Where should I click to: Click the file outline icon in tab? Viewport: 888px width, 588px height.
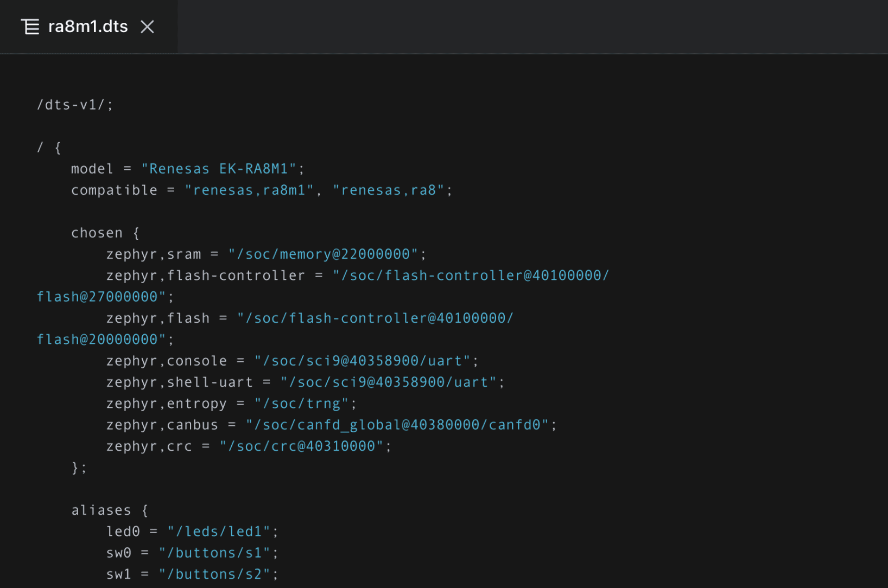pyautogui.click(x=30, y=27)
